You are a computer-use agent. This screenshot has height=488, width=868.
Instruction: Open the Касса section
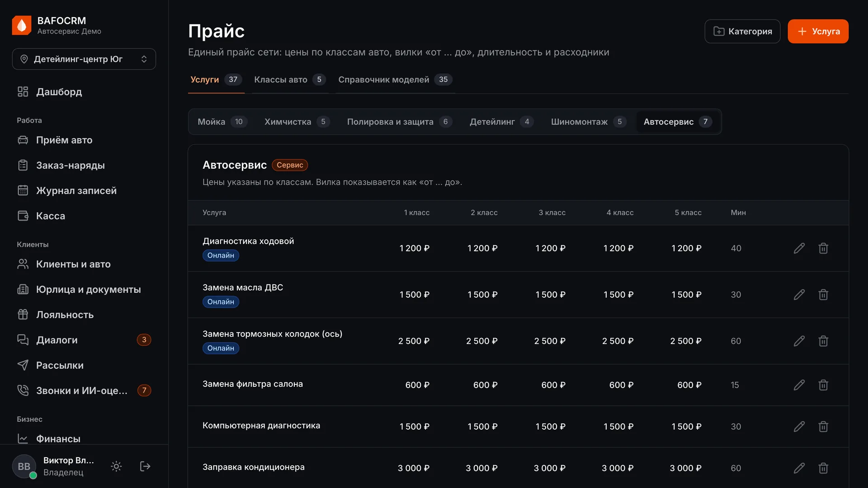pos(84,216)
